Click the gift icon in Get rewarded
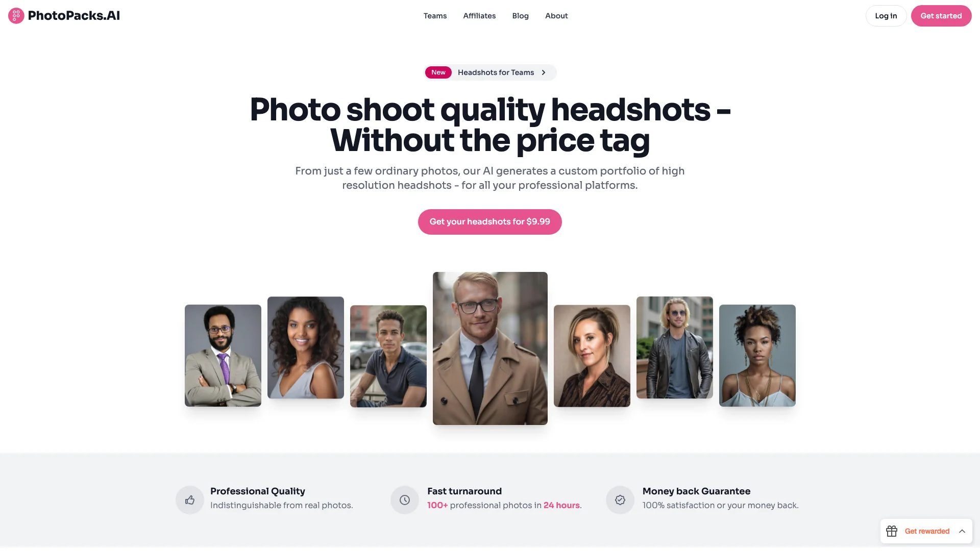This screenshot has width=980, height=551. click(x=892, y=532)
